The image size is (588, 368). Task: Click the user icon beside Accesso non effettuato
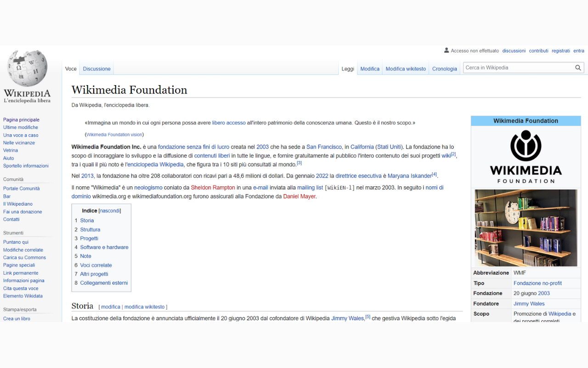click(447, 51)
